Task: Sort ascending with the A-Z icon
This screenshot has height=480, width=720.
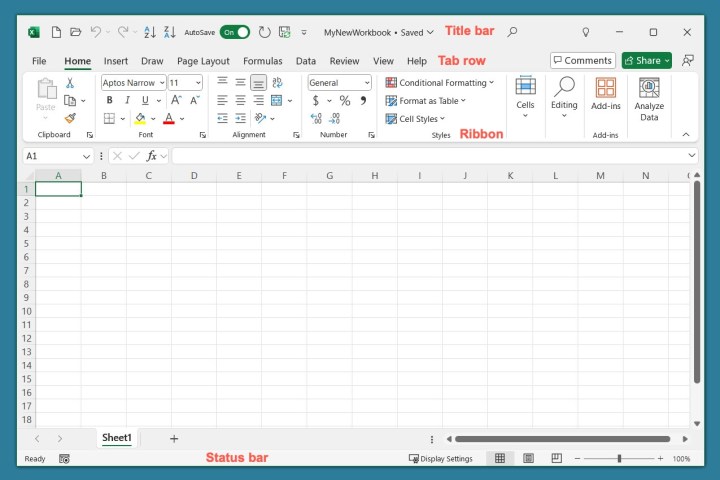Action: (150, 32)
